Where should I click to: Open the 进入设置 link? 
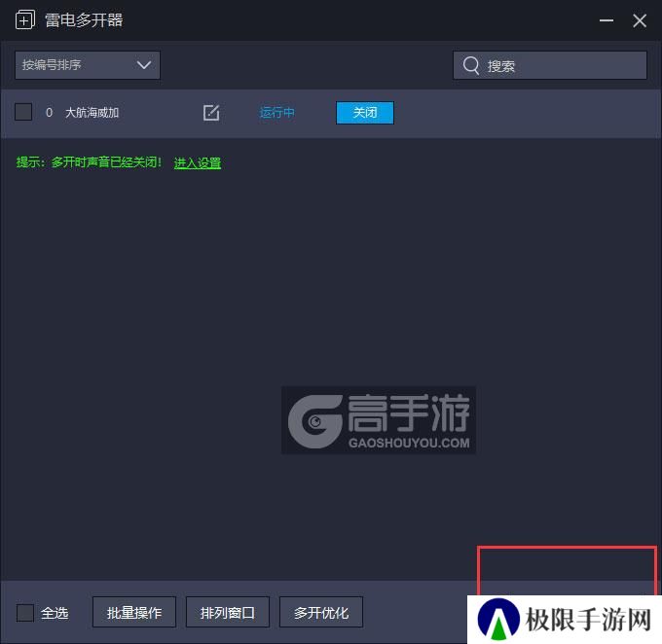[x=198, y=162]
